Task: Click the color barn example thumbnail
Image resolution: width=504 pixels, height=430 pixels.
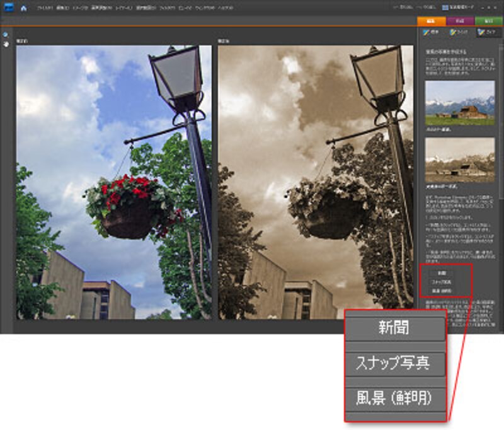Action: pyautogui.click(x=459, y=102)
